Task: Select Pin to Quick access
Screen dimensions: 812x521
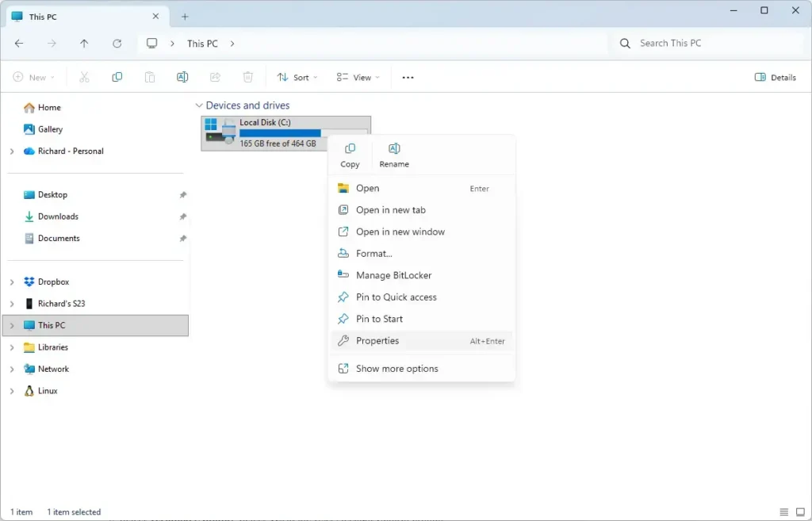Action: [422, 297]
